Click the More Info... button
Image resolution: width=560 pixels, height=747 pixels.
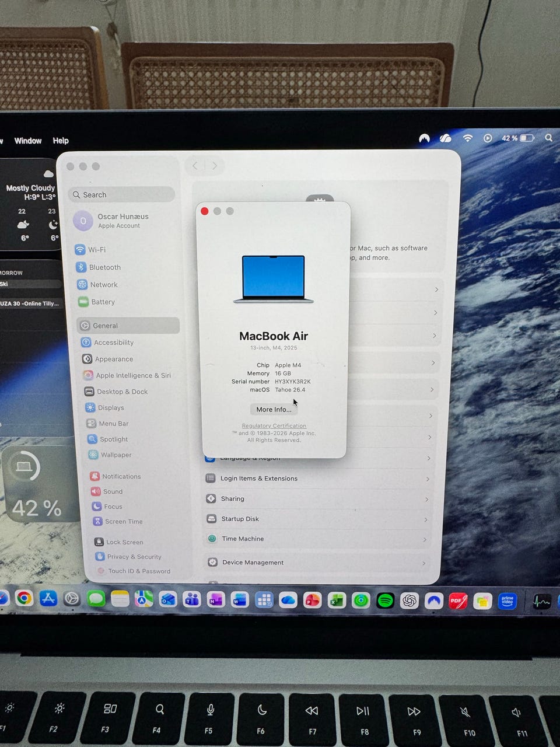274,409
